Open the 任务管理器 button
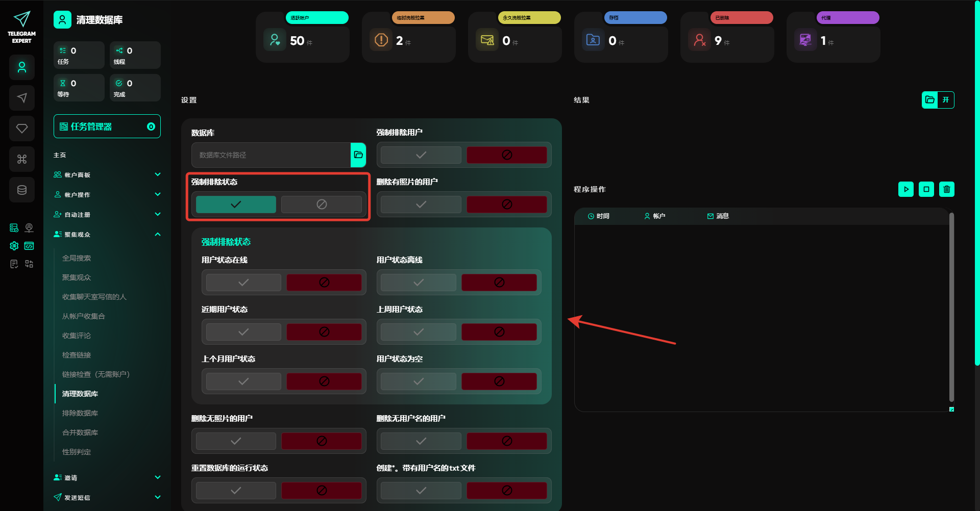 coord(107,126)
